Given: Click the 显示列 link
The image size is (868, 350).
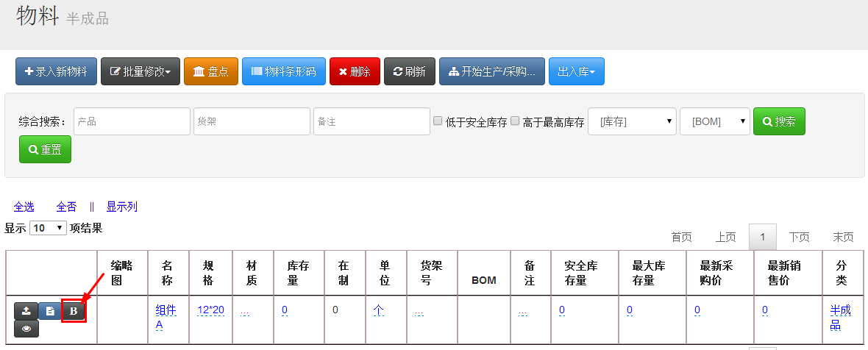Looking at the screenshot, I should [x=121, y=207].
